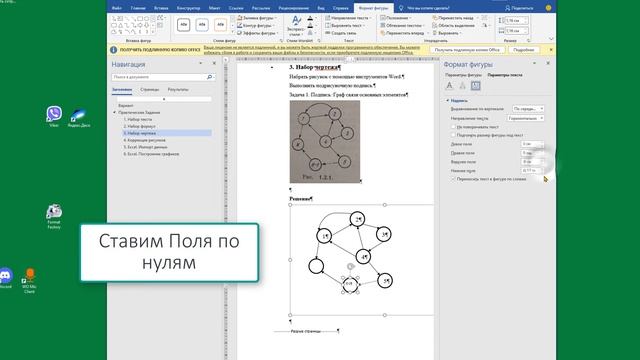Collapse Практическое Задание heading tree
The image size is (640, 360).
[115, 112]
